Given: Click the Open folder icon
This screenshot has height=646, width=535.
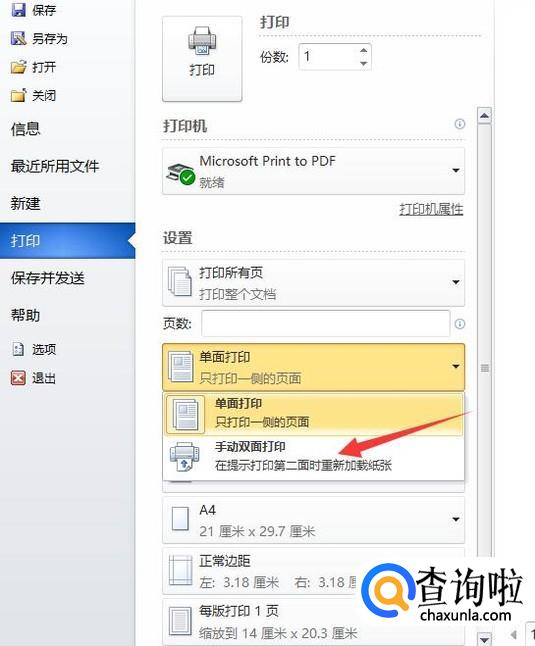Looking at the screenshot, I should [19, 67].
